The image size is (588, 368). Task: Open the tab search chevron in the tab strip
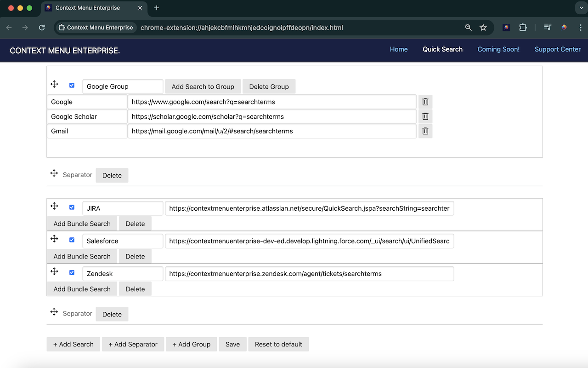pos(581,8)
